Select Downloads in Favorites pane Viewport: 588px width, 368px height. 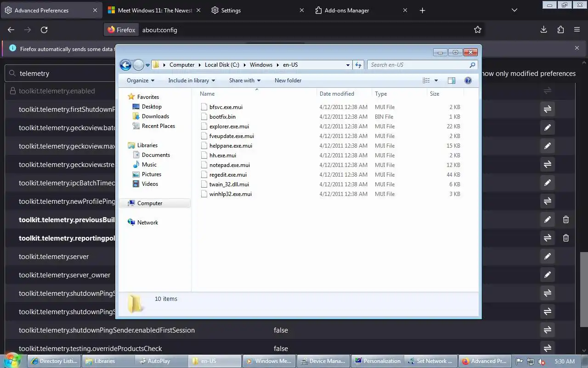click(x=155, y=116)
